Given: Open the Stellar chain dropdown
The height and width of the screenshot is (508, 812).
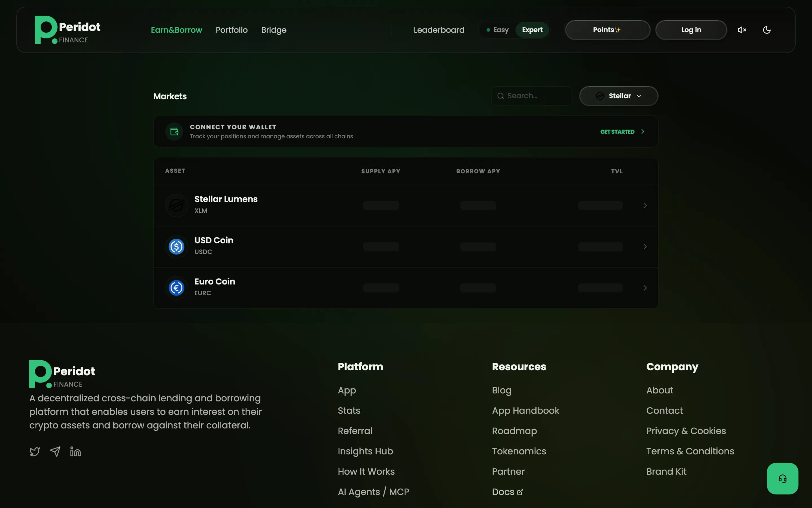Looking at the screenshot, I should click(x=618, y=96).
